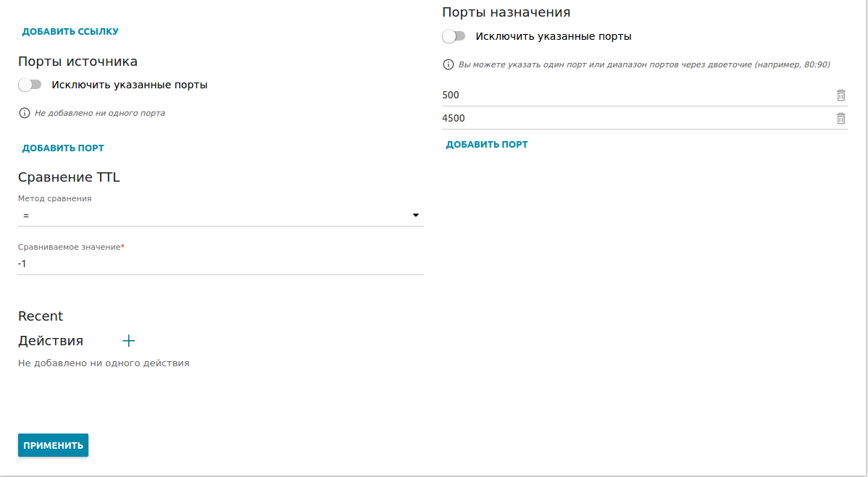Click the Сравнение TTL section heading
868x477 pixels.
69,177
